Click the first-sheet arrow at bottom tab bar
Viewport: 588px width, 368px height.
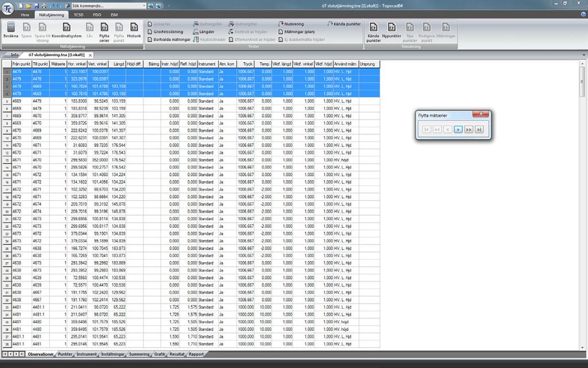click(5, 354)
